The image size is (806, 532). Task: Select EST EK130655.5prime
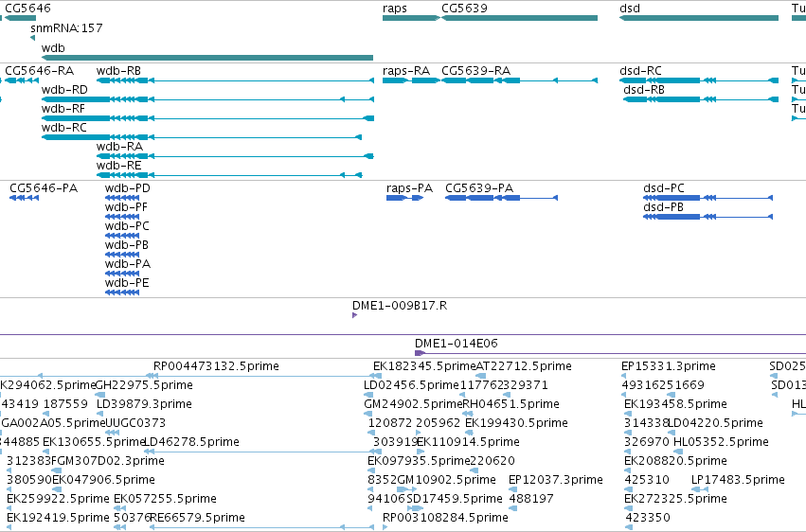pyautogui.click(x=94, y=442)
